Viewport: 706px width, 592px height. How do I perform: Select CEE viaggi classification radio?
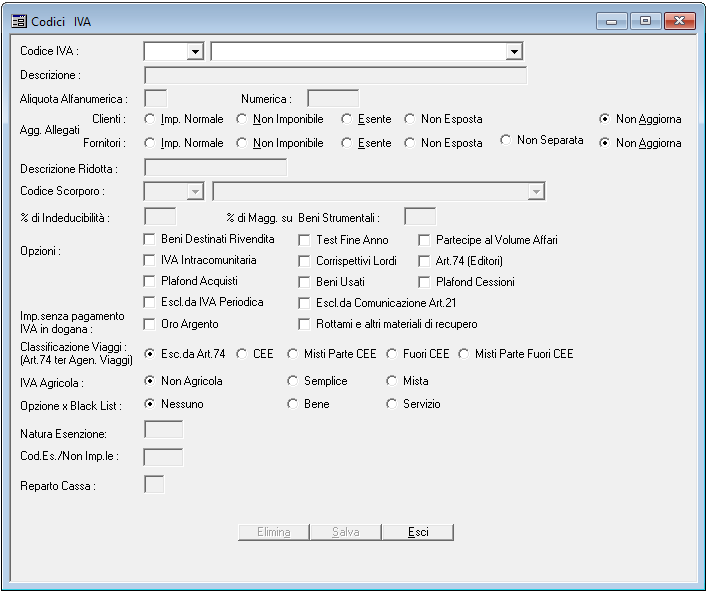(x=241, y=354)
